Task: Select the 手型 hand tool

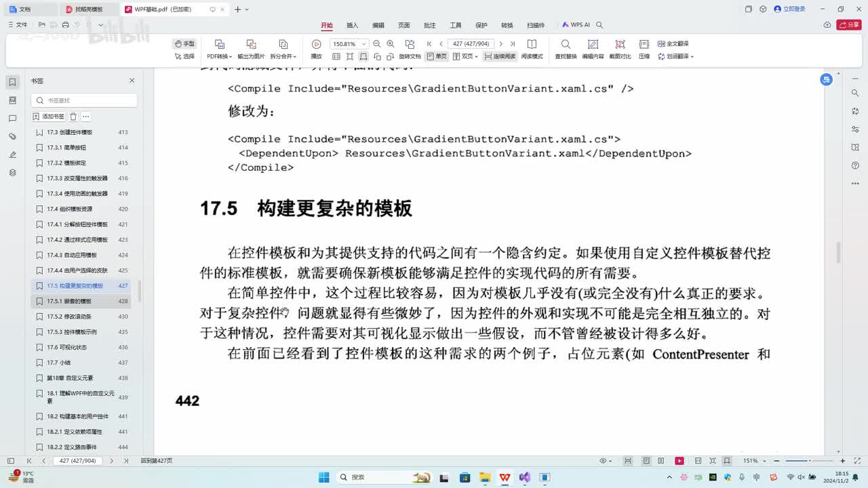Action: coord(184,43)
